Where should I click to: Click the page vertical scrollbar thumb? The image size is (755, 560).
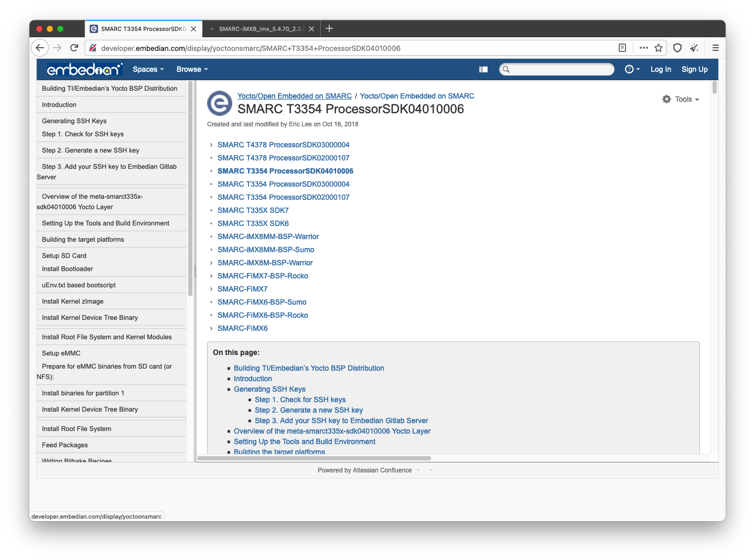714,88
